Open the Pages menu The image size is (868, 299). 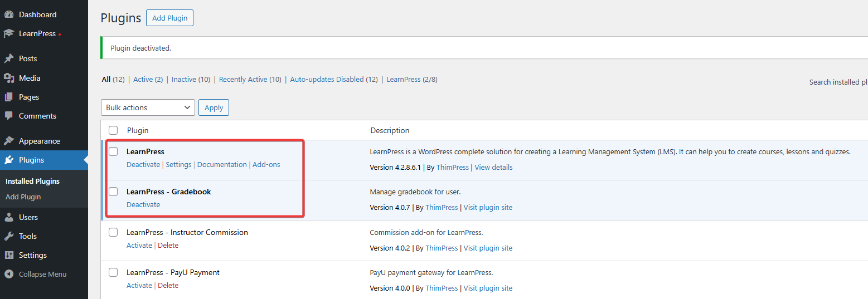coord(44,97)
